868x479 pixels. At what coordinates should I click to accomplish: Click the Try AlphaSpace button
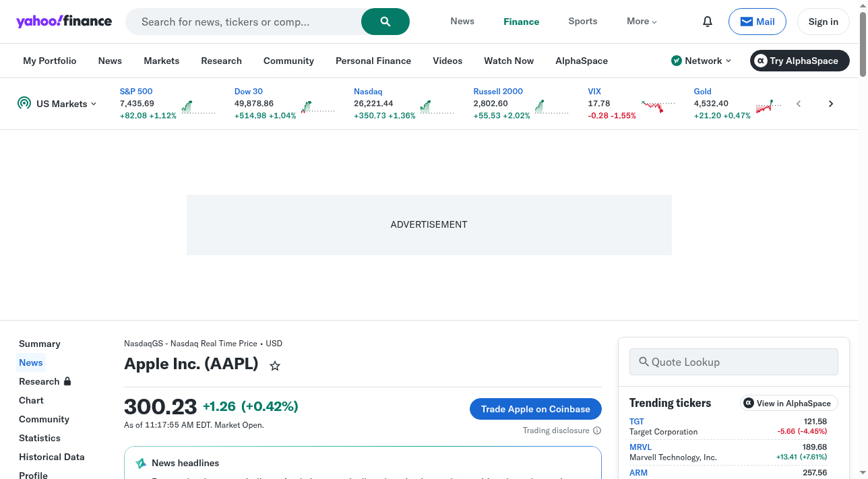800,61
